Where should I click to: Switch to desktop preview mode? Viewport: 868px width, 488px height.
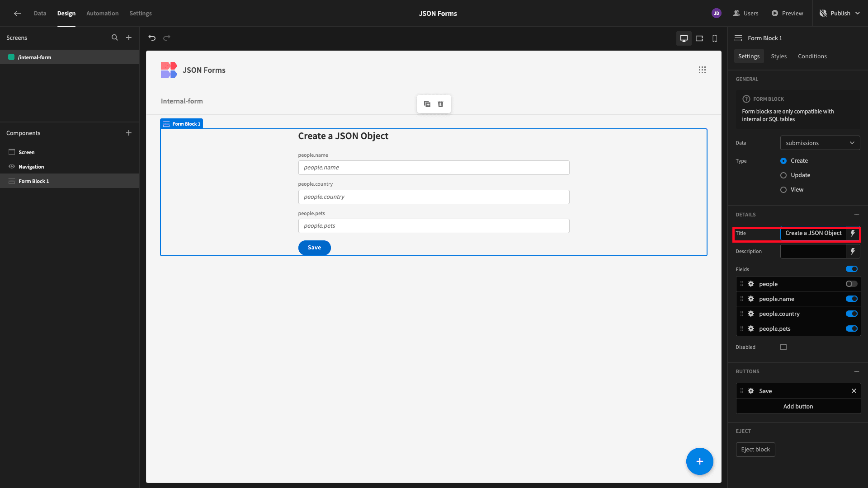[x=684, y=38]
